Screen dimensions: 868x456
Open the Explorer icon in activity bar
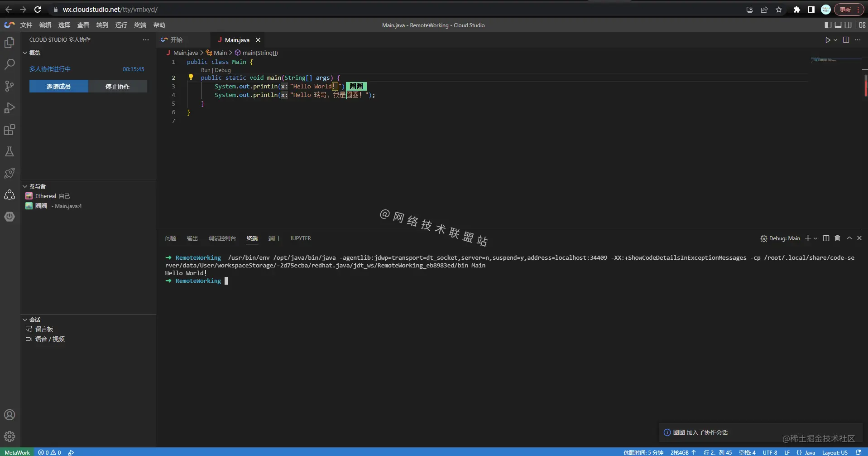tap(10, 43)
